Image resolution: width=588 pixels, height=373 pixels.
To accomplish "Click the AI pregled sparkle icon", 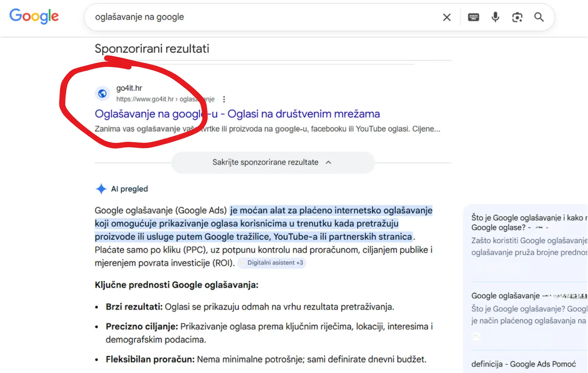I will (x=101, y=189).
